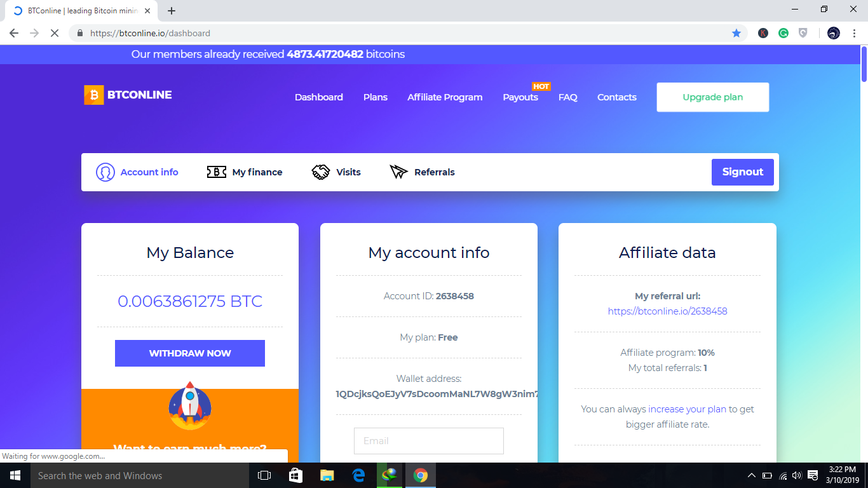Open the browser profile avatar menu
Screen dimensions: 868x488
point(833,32)
